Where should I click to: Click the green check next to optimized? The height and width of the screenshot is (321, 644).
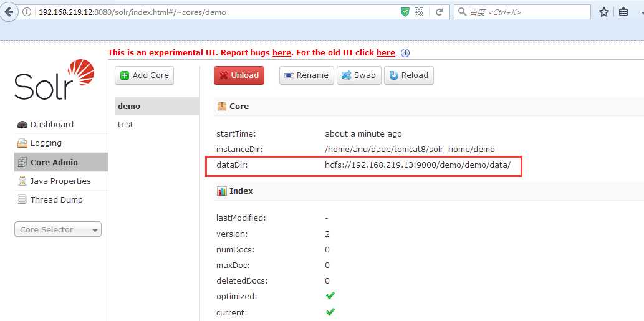330,296
